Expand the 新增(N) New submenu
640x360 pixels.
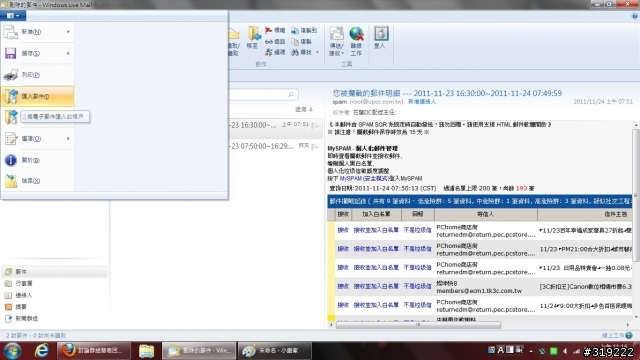coord(38,32)
